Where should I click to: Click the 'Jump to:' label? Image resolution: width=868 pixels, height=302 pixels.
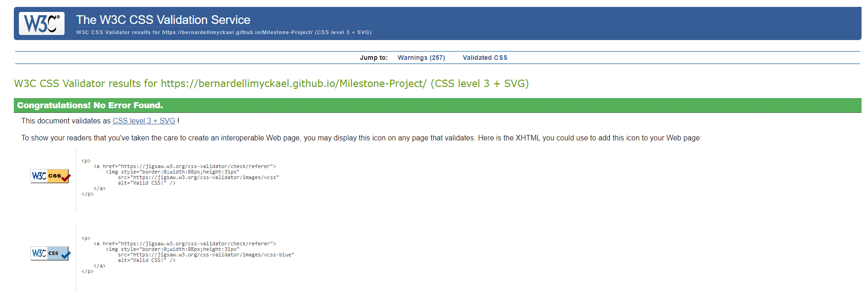tap(374, 58)
